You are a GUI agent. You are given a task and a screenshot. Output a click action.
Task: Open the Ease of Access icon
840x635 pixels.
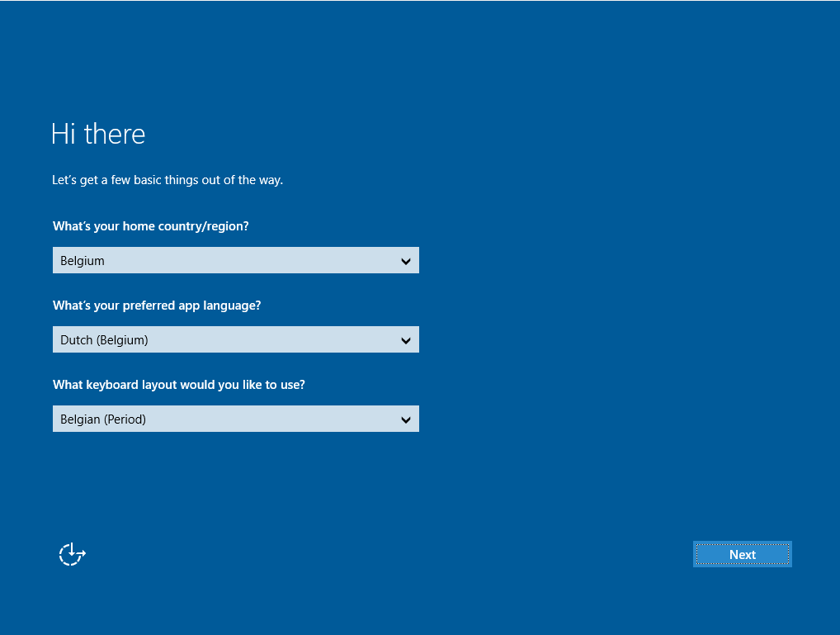coord(73,554)
